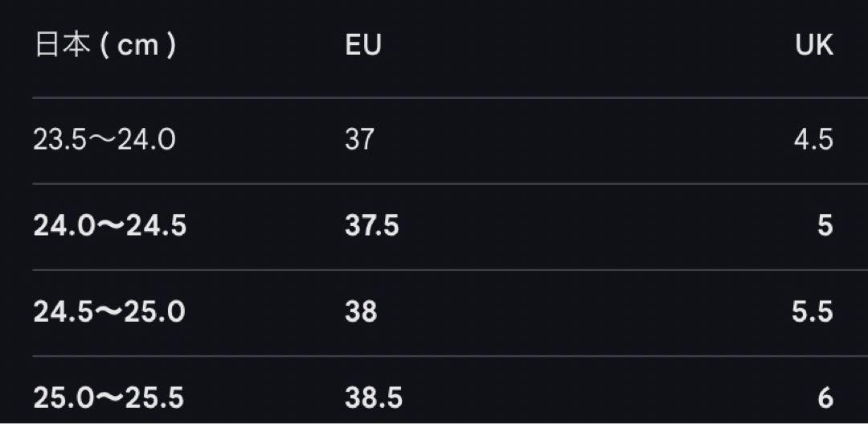Click the empty space between EU and UK headers
This screenshot has width=868, height=424.
coord(588,45)
